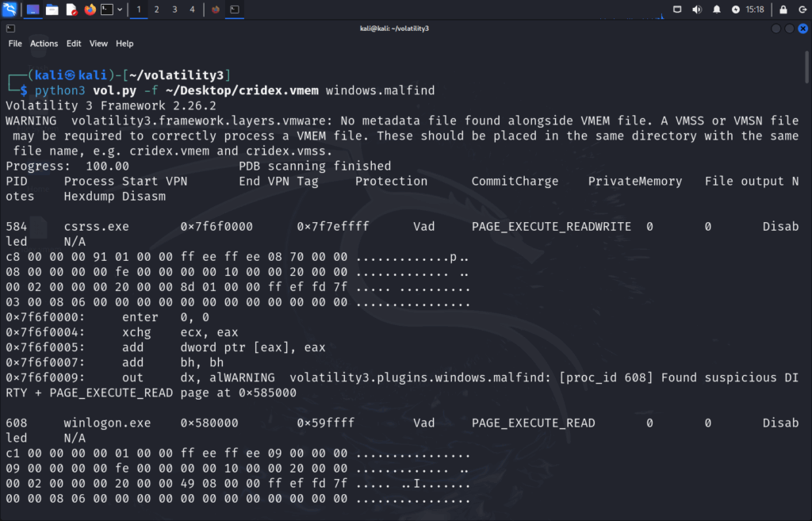This screenshot has height=521, width=812.
Task: Click '~/Desktop/cridex.vmem' path text
Action: point(242,90)
